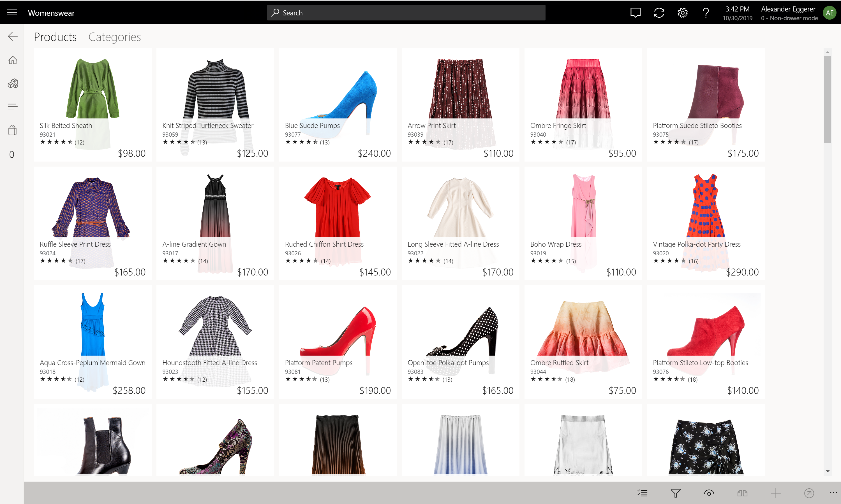The height and width of the screenshot is (504, 841).
Task: Open settings gear in header
Action: pyautogui.click(x=682, y=13)
